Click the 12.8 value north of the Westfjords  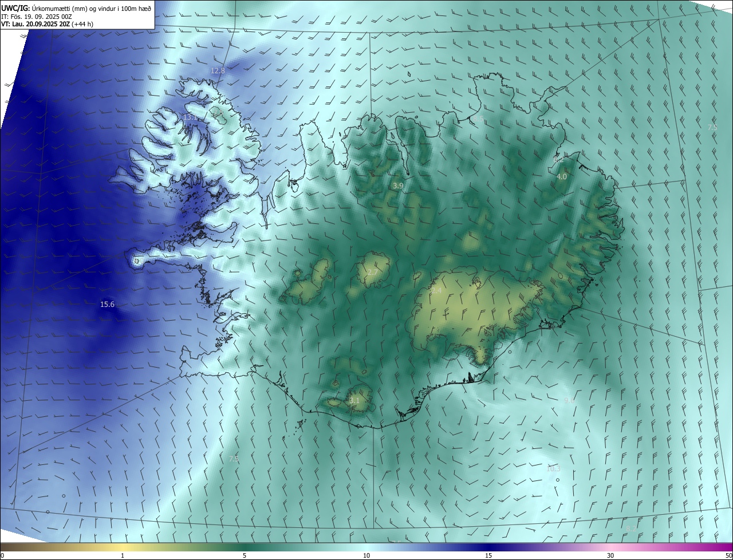pyautogui.click(x=218, y=70)
